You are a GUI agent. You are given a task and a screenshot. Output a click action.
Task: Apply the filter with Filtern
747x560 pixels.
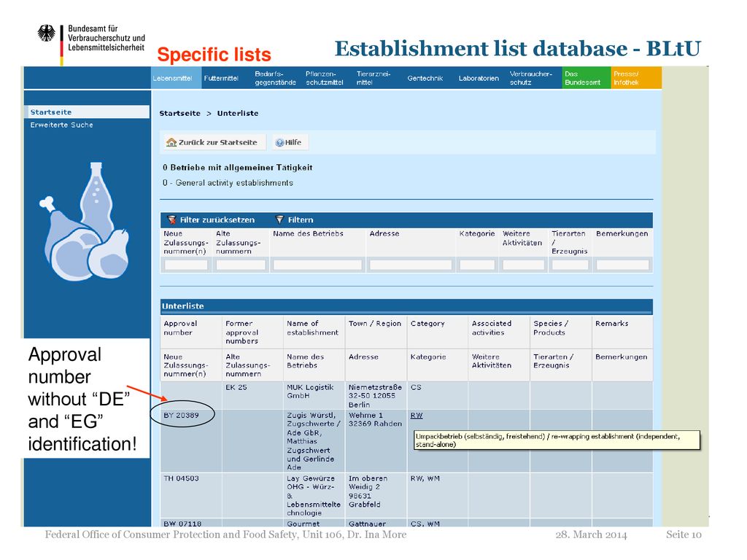295,219
